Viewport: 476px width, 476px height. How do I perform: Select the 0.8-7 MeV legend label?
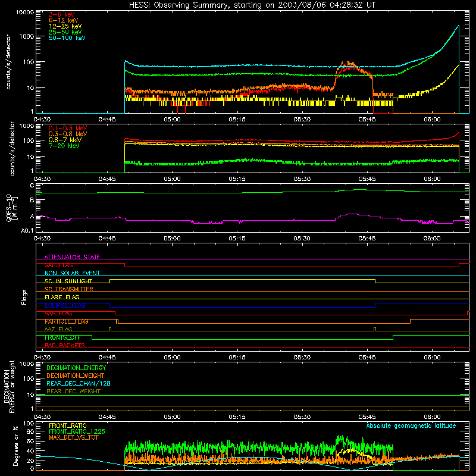click(x=65, y=140)
